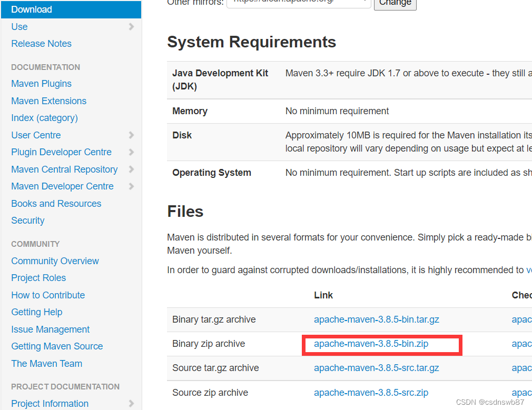Click the Source tar.gz archive label
Viewport: 532px width, 410px height.
[215, 368]
